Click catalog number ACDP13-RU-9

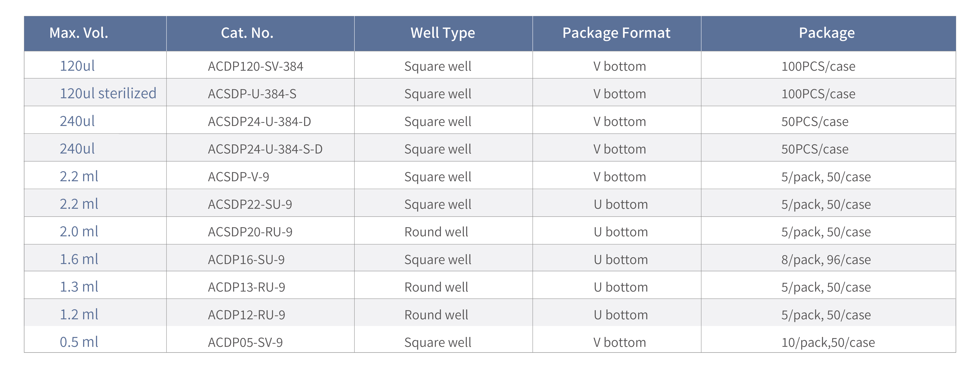coord(247,287)
